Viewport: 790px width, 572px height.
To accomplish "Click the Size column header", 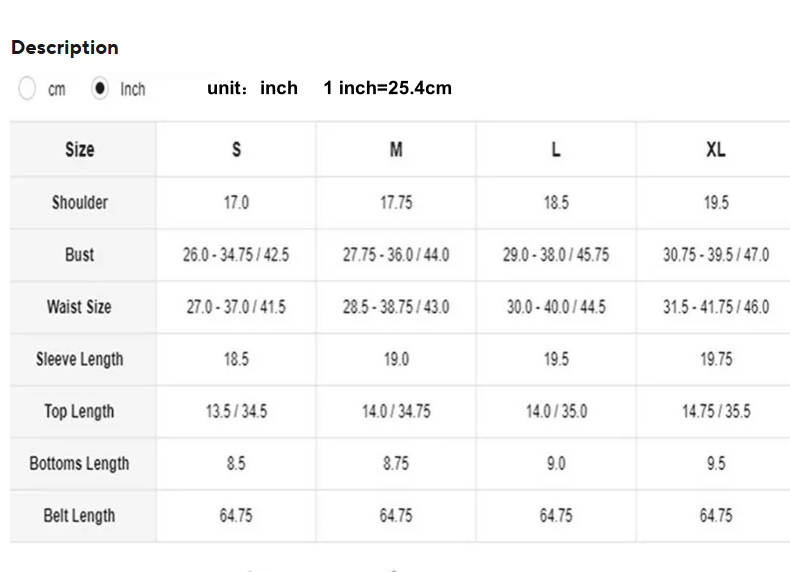I will pos(79,150).
